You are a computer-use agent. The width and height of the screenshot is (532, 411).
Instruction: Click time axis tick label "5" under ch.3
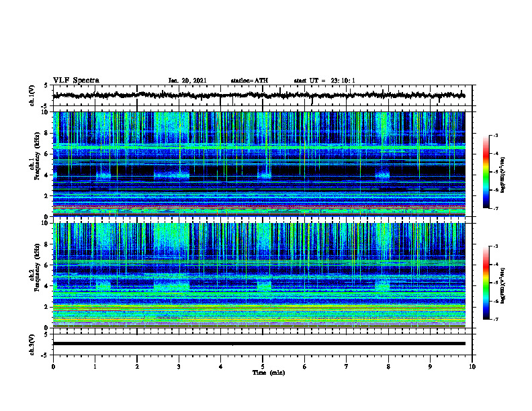pyautogui.click(x=263, y=367)
